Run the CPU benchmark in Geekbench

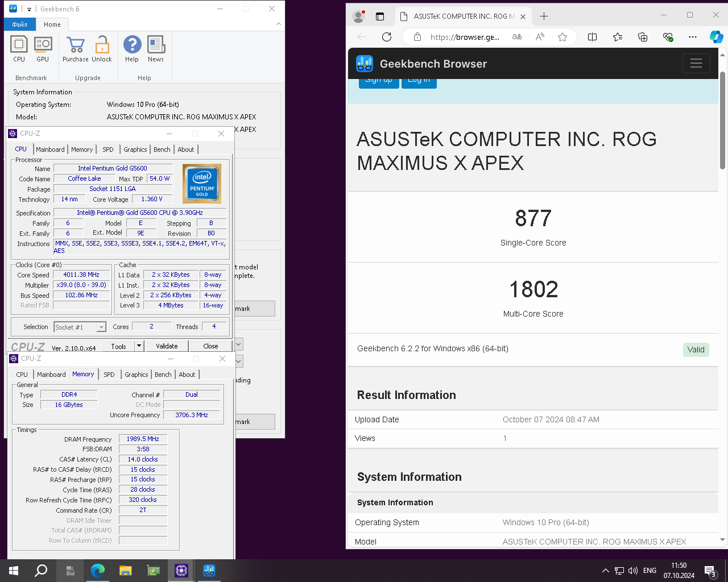(19, 48)
